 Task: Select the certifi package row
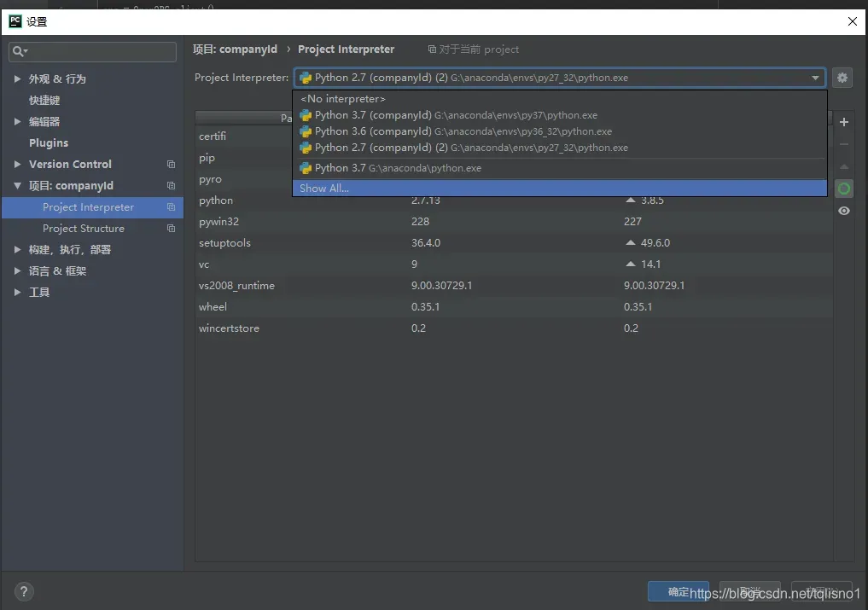[x=243, y=137]
